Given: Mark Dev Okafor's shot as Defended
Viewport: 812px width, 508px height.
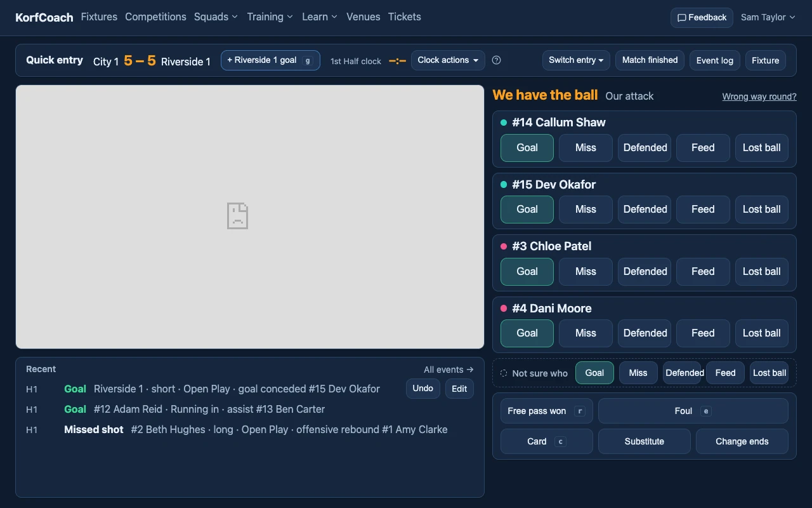Looking at the screenshot, I should click(x=645, y=210).
